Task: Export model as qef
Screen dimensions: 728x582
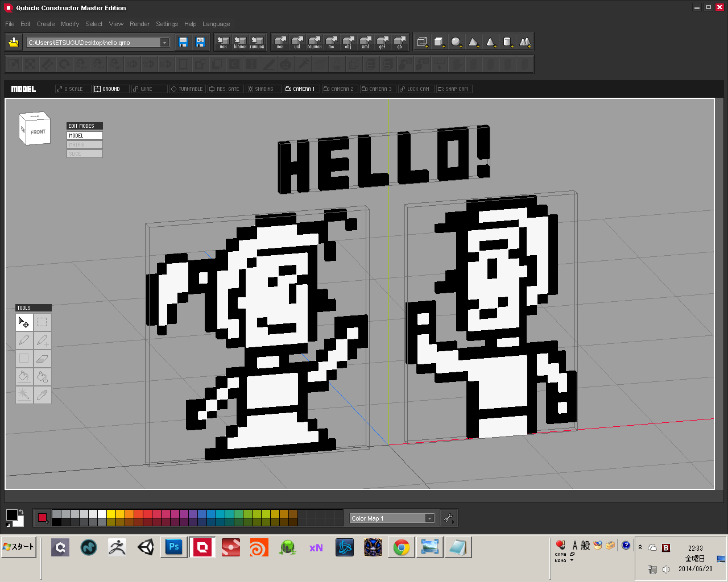Action: (x=383, y=42)
